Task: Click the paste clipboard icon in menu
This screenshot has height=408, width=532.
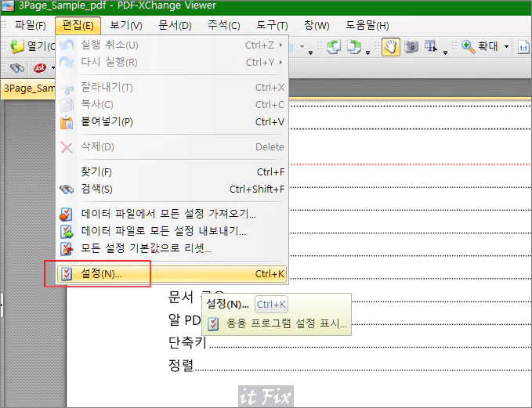Action: 67,122
